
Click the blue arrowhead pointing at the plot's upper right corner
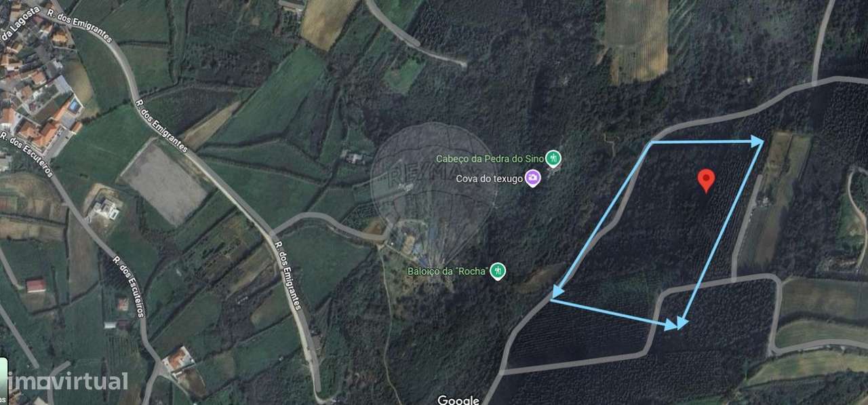coord(757,141)
